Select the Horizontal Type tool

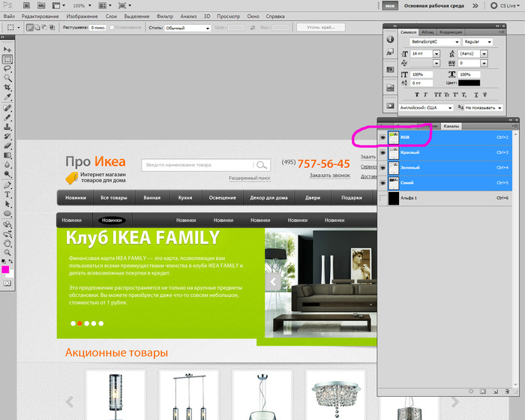point(7,194)
